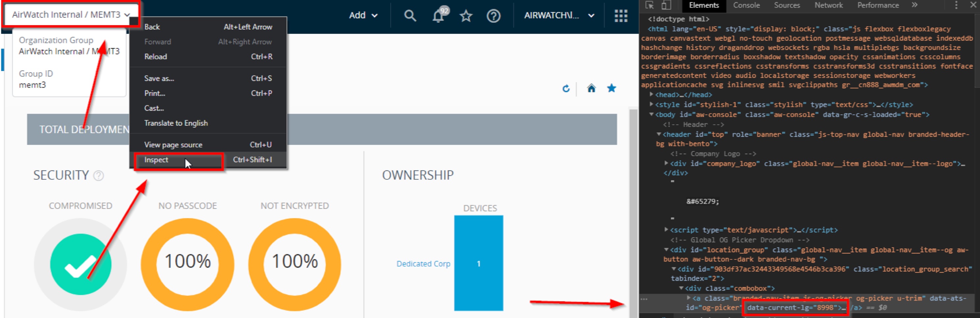980x318 pixels.
Task: Expand the head element in DOM tree
Action: click(651, 95)
